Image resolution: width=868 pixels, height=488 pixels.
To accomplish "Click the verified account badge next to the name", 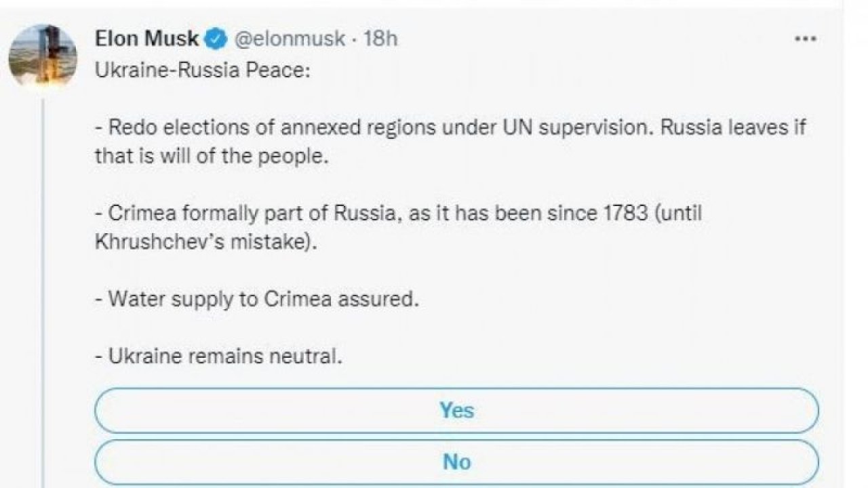I will pyautogui.click(x=214, y=39).
